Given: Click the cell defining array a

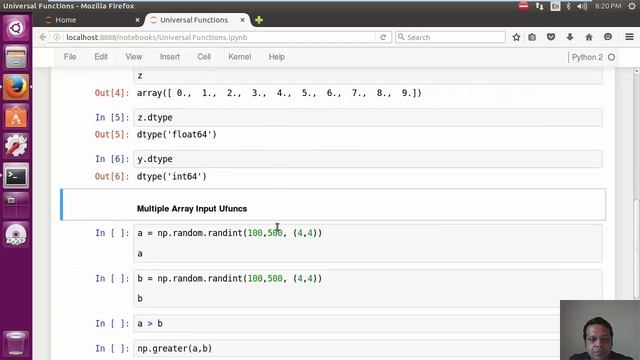Looking at the screenshot, I should pyautogui.click(x=368, y=243).
